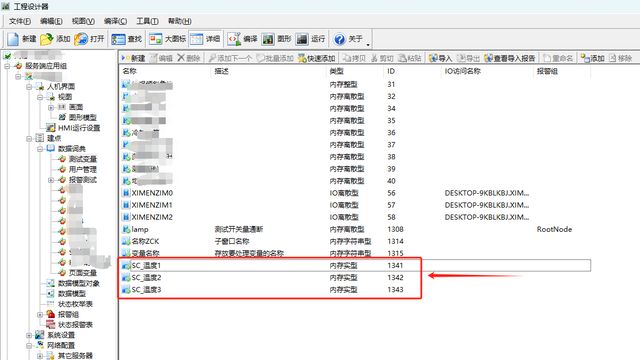Screen dimensions: 640x360
Task: Collapse the 人机界面 tree node
Action: tap(29, 87)
